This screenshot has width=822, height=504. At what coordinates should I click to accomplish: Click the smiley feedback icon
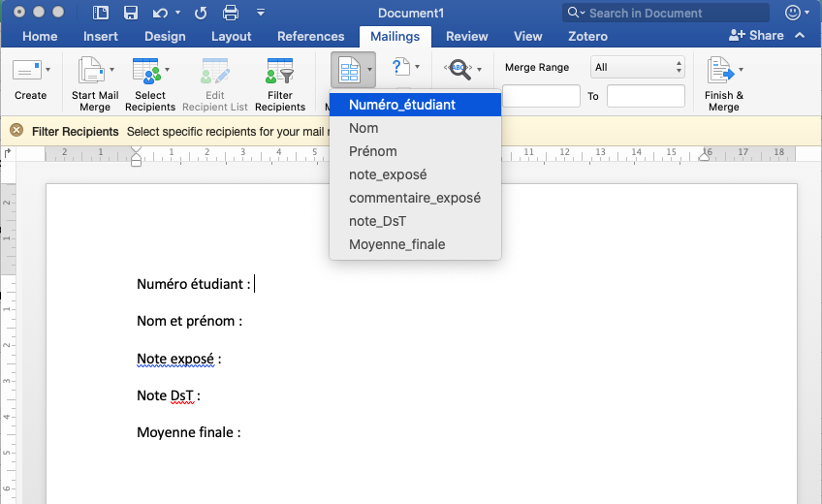point(793,13)
